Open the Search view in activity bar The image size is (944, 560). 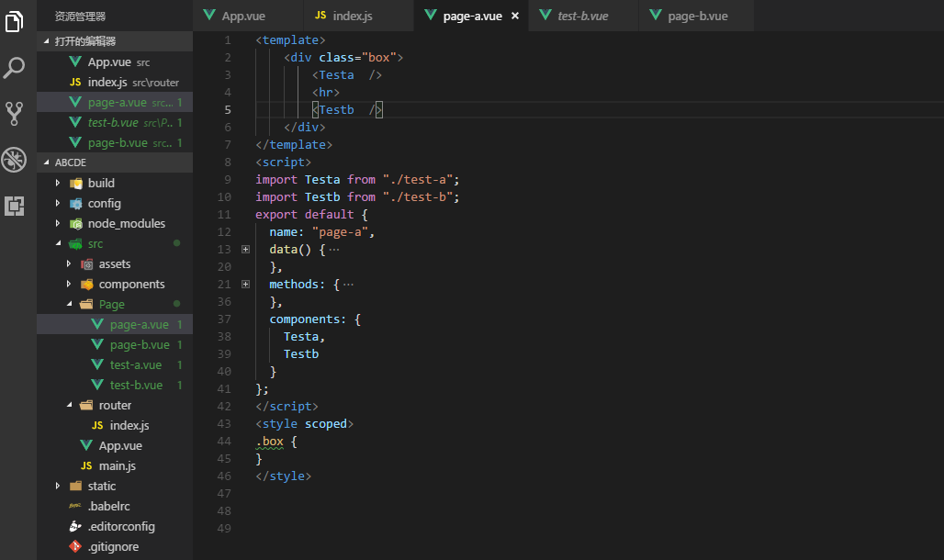(x=14, y=67)
